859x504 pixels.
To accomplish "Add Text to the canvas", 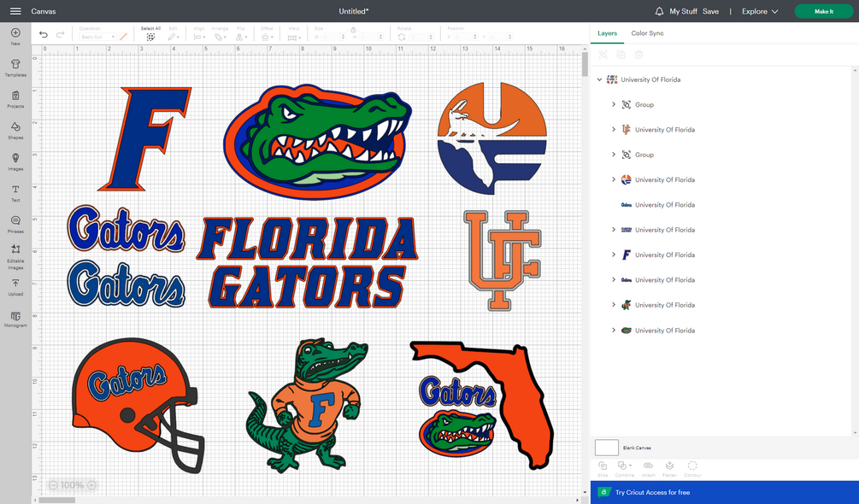I will [15, 193].
